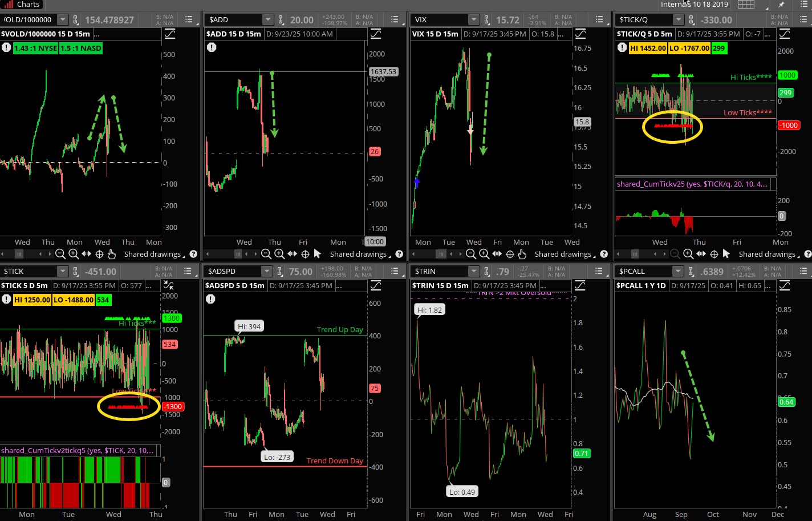Click the 1.43:1 NYSE green label
Viewport: 812px width, 521px height.
coord(35,49)
